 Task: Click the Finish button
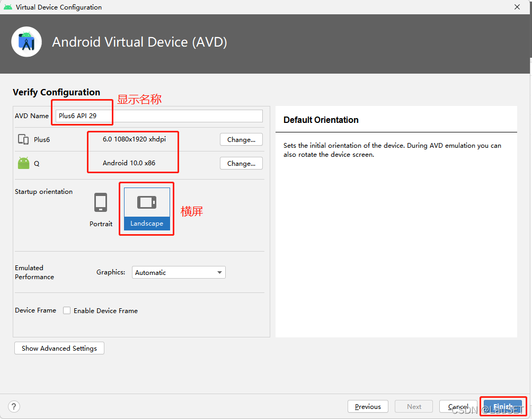click(503, 406)
